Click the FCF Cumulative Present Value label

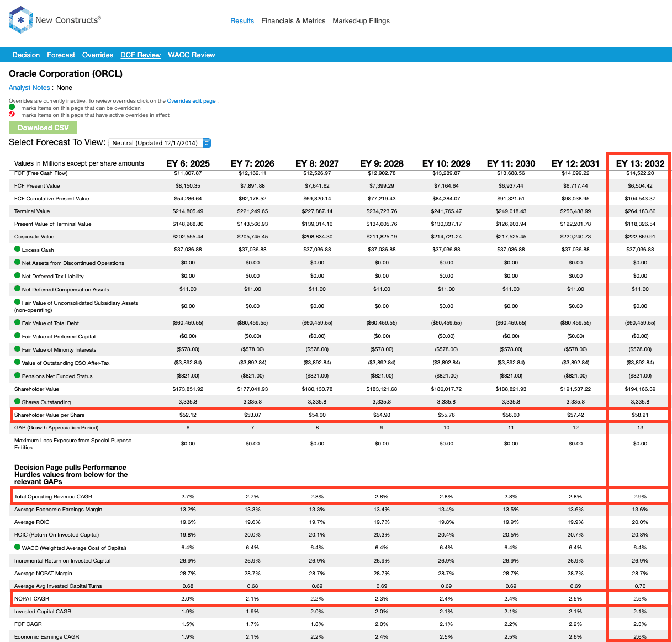pyautogui.click(x=51, y=198)
